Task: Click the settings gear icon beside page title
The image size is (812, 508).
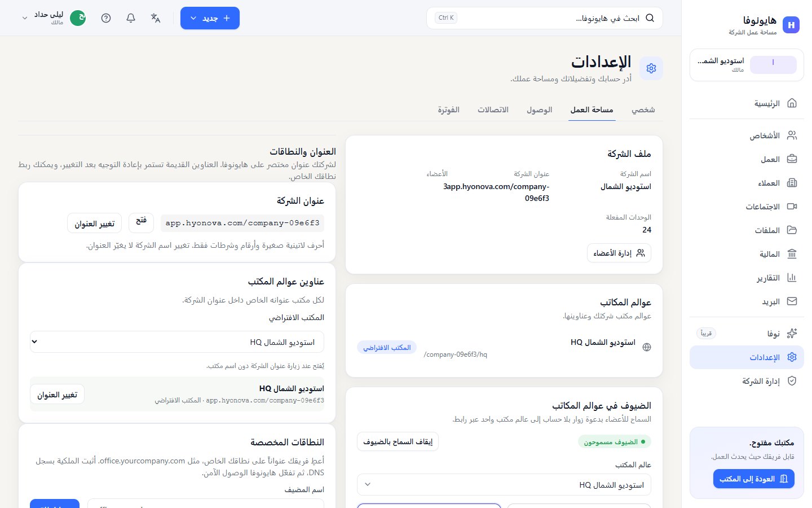Action: coord(651,68)
